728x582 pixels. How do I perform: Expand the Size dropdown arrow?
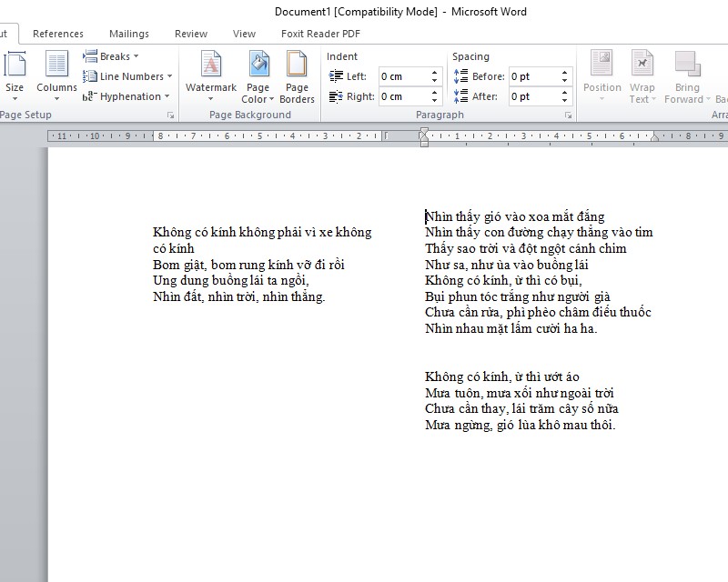[x=15, y=98]
